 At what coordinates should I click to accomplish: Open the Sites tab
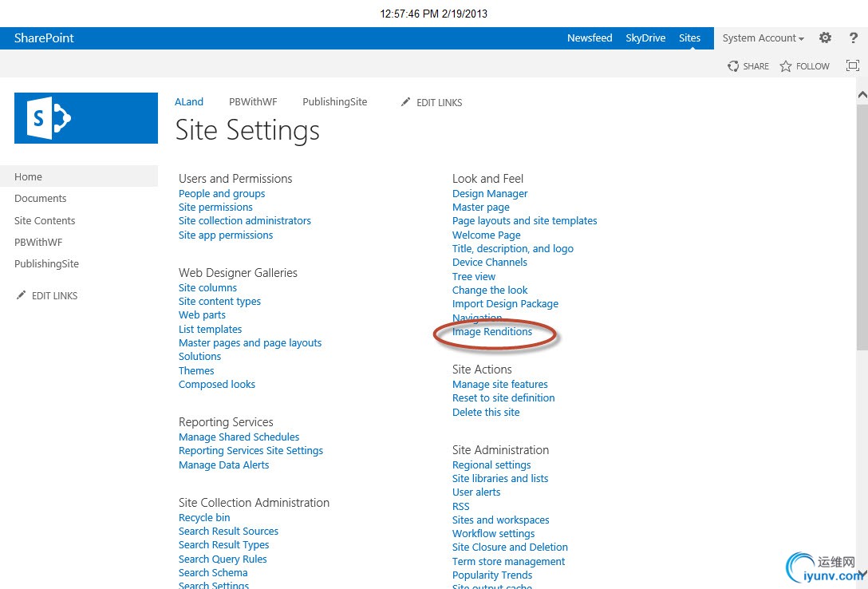click(x=690, y=38)
